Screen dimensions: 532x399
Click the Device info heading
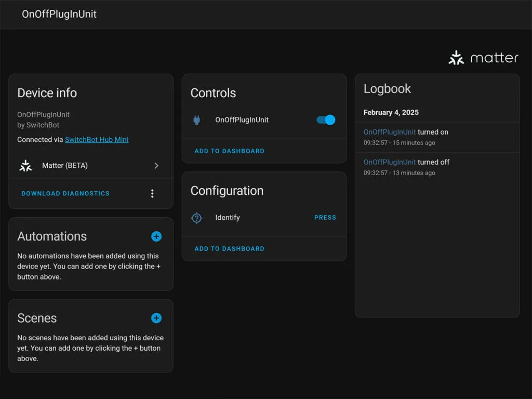pos(47,93)
